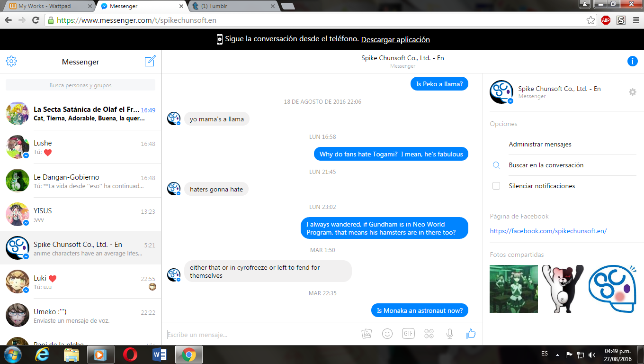Open the Luki conversation

[80, 282]
